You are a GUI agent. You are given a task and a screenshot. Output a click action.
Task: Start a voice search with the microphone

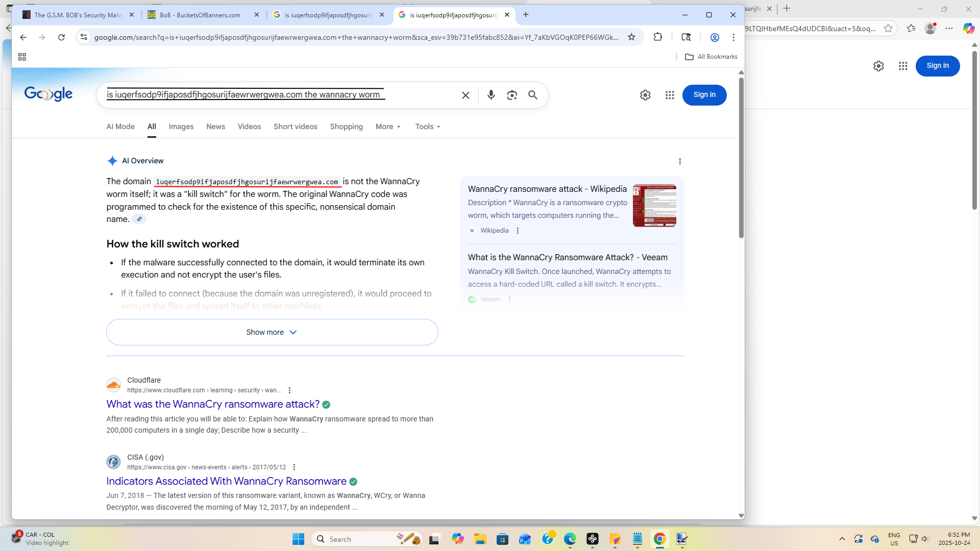tap(491, 95)
